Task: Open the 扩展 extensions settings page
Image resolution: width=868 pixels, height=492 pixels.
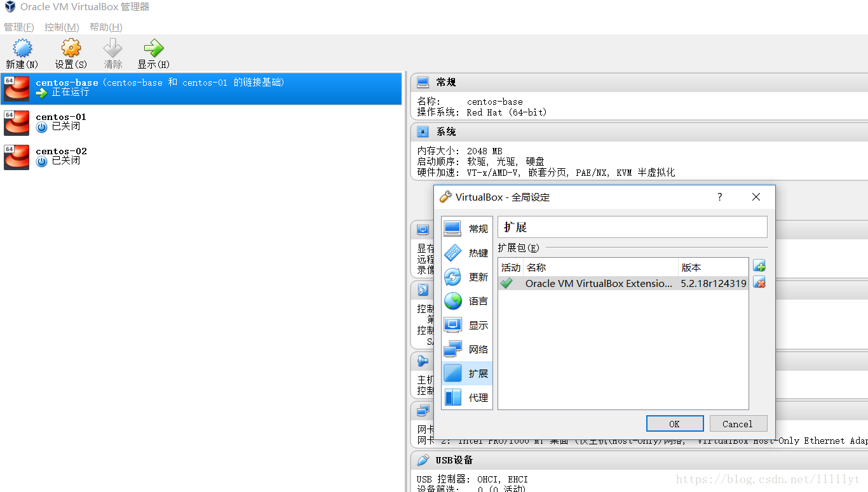Action: (x=467, y=373)
